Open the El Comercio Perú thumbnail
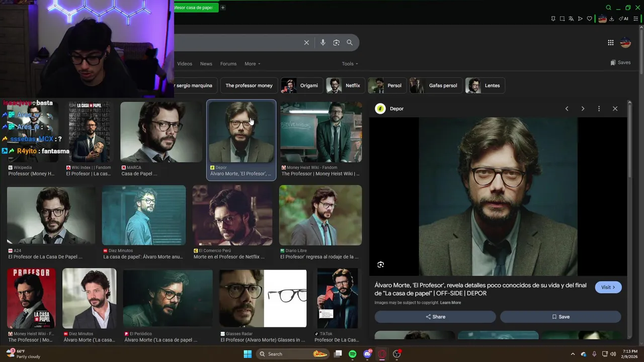 click(x=232, y=215)
